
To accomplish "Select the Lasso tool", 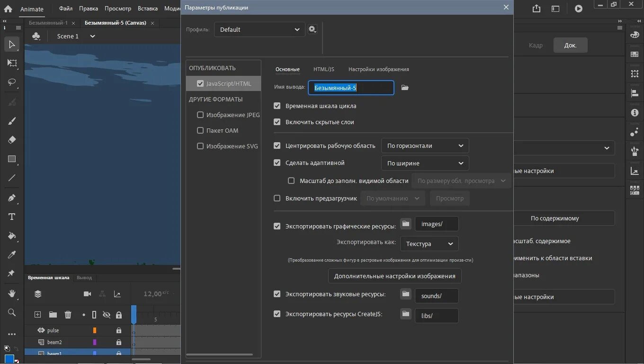I will [12, 82].
